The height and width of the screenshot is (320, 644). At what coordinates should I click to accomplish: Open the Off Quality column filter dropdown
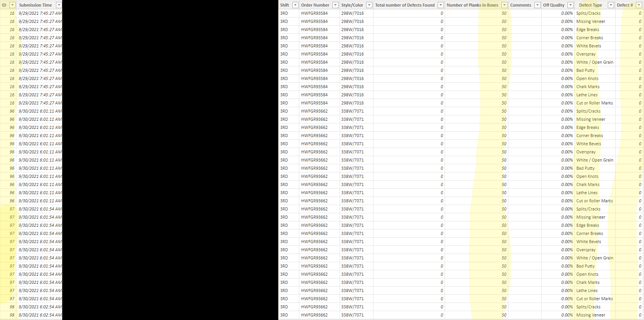[571, 5]
